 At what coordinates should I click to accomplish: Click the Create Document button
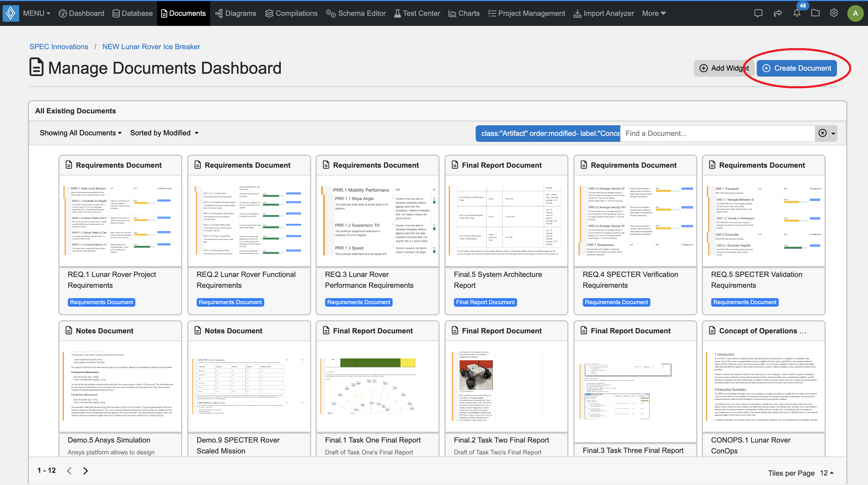797,68
